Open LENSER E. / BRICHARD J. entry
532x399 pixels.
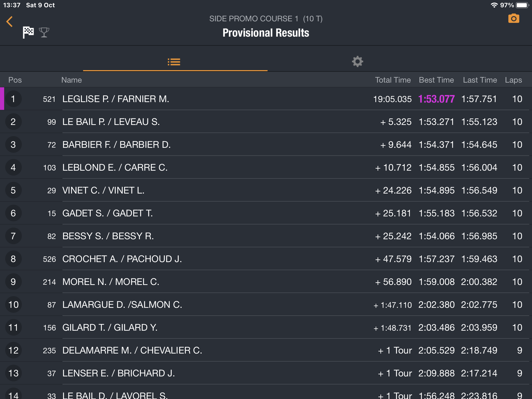coord(118,373)
